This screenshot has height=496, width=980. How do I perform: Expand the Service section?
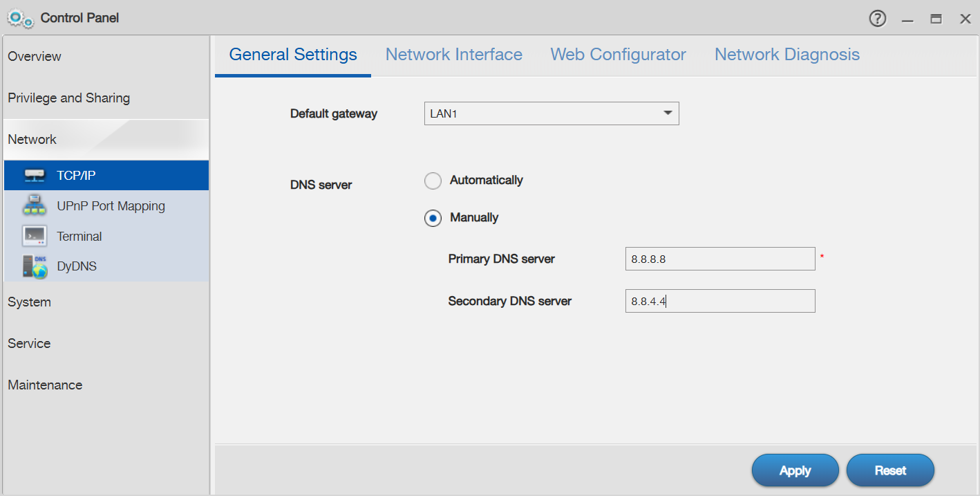click(x=106, y=344)
